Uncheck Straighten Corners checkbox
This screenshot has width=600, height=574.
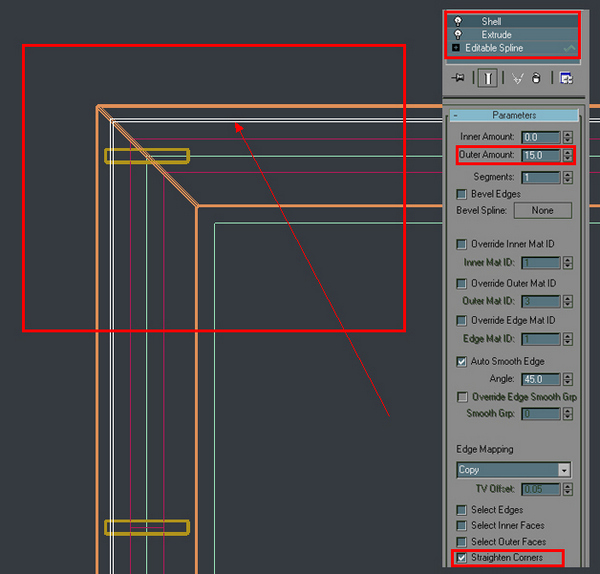pyautogui.click(x=461, y=558)
